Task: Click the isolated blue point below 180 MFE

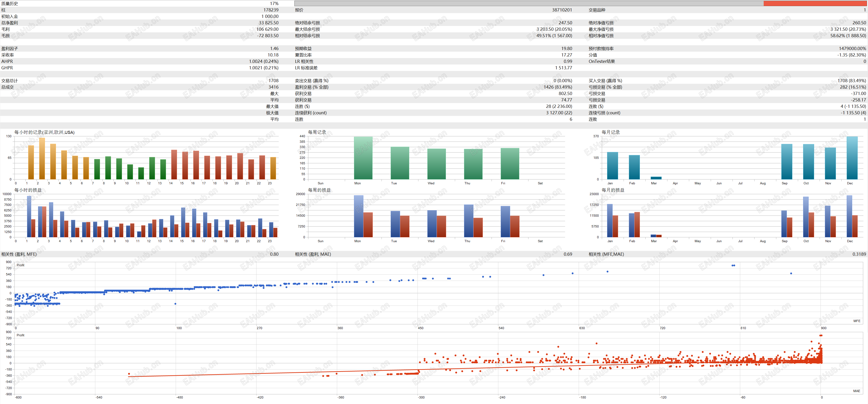Action: pos(175,304)
